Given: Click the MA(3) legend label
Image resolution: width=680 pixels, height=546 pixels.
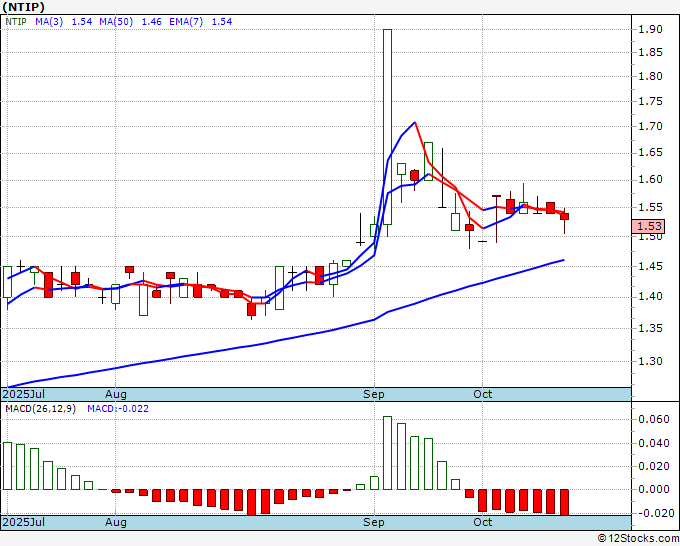Looking at the screenshot, I should (49, 22).
